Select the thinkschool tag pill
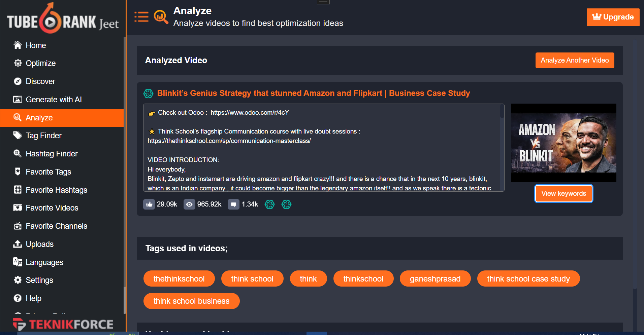 pyautogui.click(x=363, y=278)
